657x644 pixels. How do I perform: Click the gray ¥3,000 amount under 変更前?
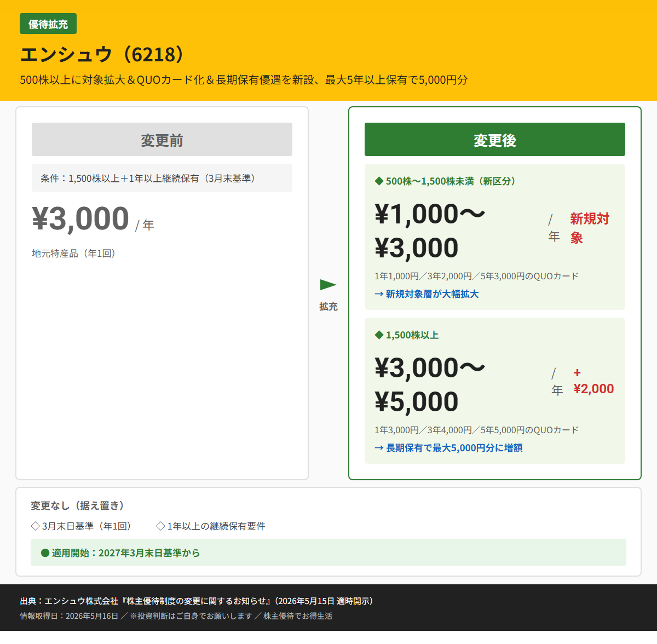80,219
